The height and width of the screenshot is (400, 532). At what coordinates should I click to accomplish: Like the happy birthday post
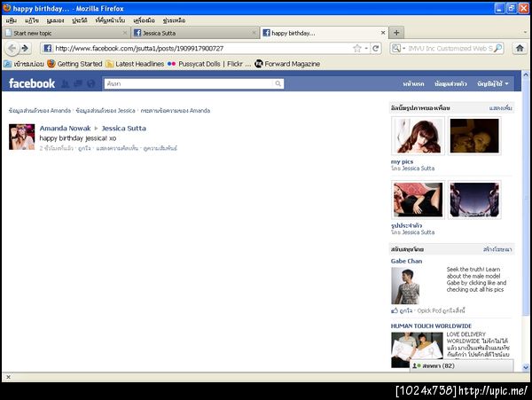tap(84, 148)
